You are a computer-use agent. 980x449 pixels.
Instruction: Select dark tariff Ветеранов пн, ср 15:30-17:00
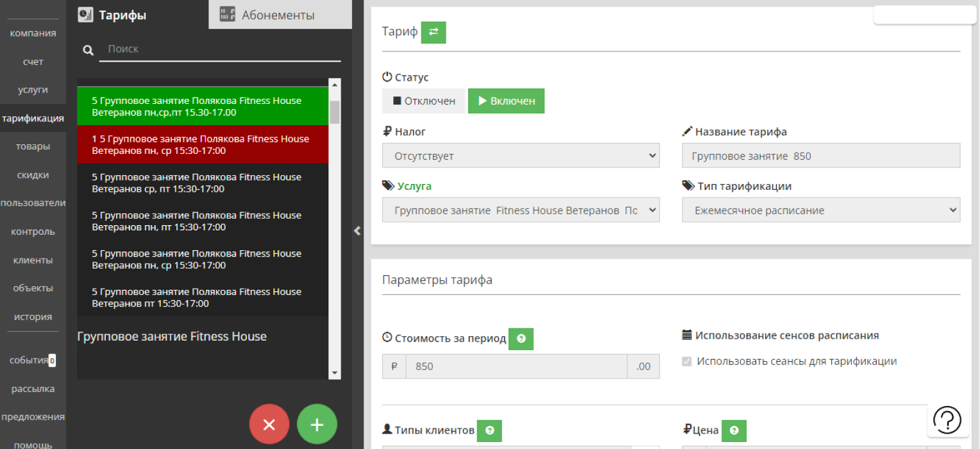coord(203,259)
